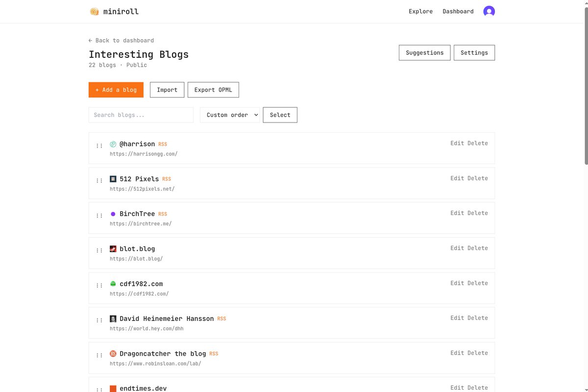Click the @harrison favicon
This screenshot has width=588, height=392.
click(x=113, y=144)
